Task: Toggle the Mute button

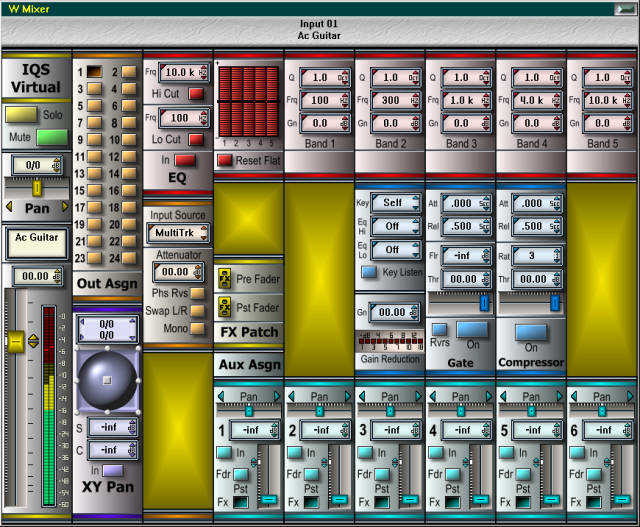Action: (51, 137)
